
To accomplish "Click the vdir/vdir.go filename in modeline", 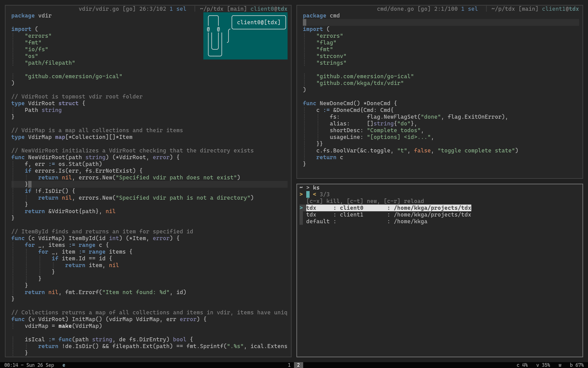I will tap(99, 9).
